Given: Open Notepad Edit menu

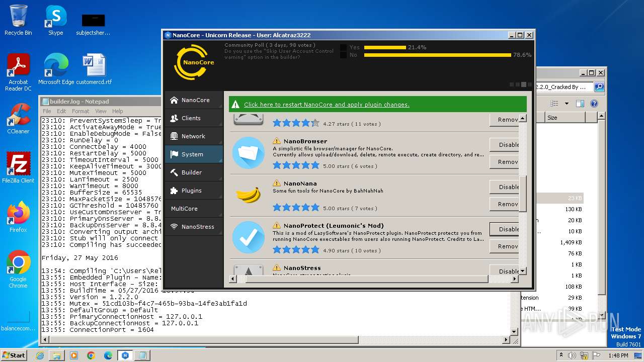Looking at the screenshot, I should pyautogui.click(x=61, y=111).
